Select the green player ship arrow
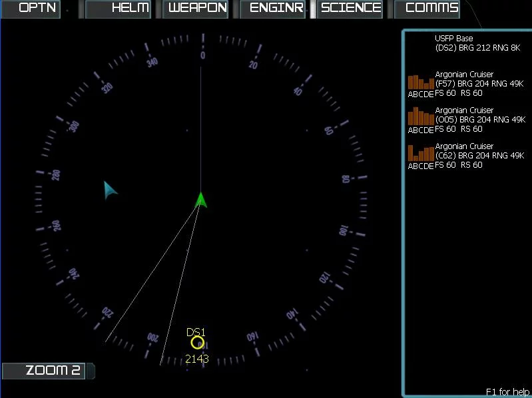 click(x=201, y=200)
